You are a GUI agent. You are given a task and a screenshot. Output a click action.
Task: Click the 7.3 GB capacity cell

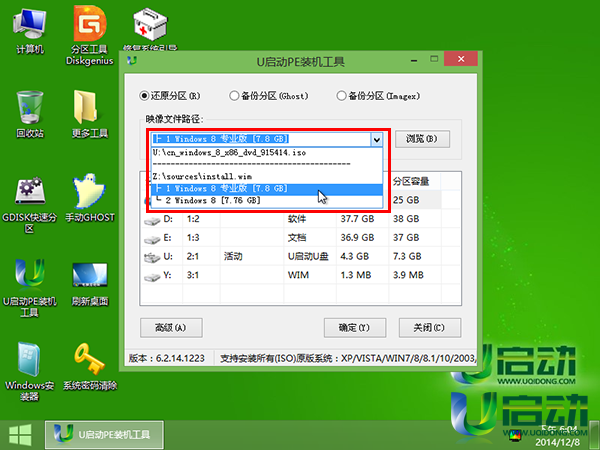[x=415, y=256]
